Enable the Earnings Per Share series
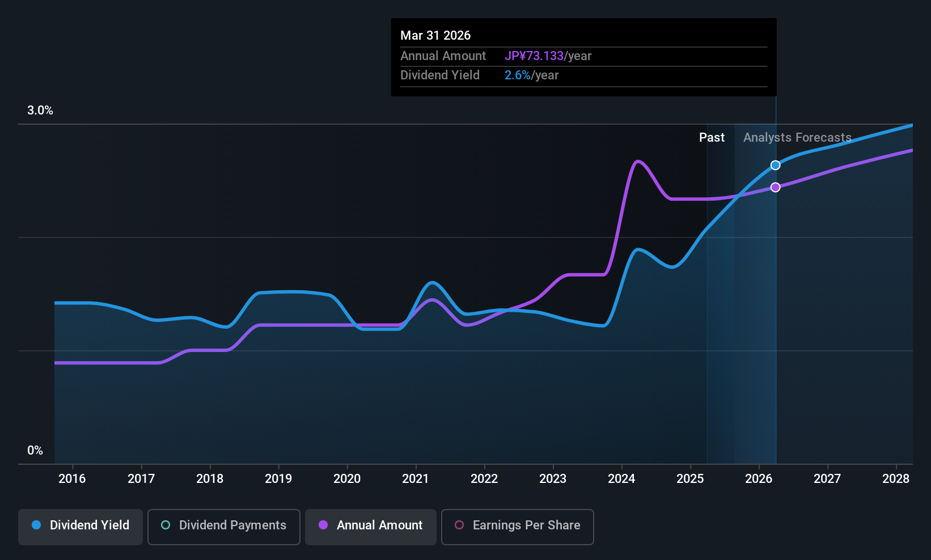Screen dimensions: 931x560 518,527
